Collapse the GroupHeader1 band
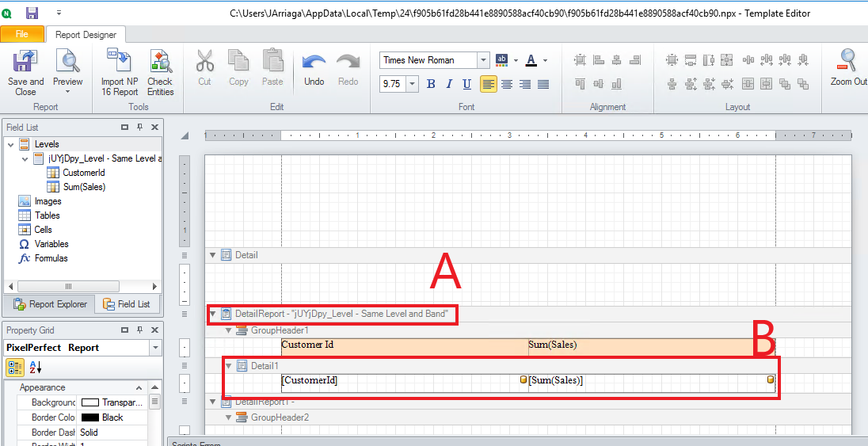Image resolution: width=868 pixels, height=446 pixels. [228, 331]
